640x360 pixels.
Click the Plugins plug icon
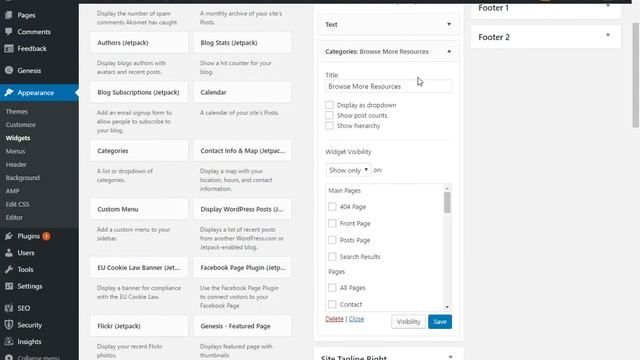(9, 236)
